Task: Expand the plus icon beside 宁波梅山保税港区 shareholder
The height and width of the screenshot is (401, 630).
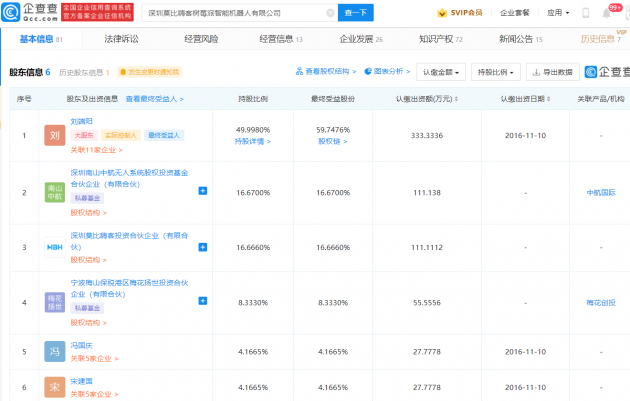Action: click(203, 301)
